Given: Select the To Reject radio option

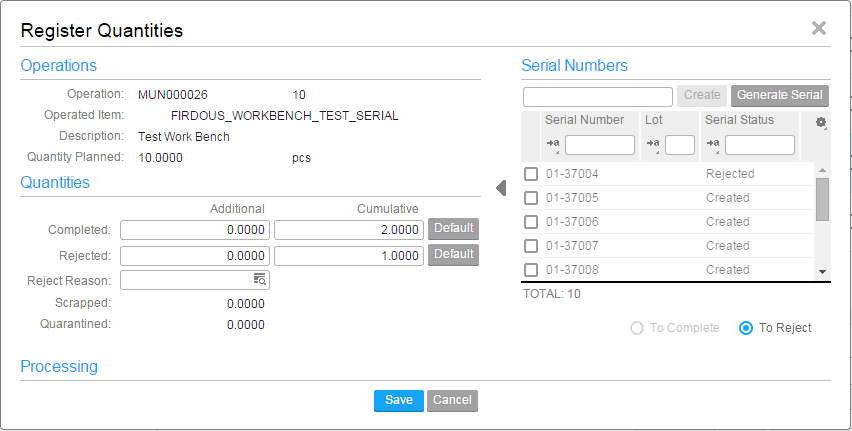Looking at the screenshot, I should pyautogui.click(x=746, y=328).
